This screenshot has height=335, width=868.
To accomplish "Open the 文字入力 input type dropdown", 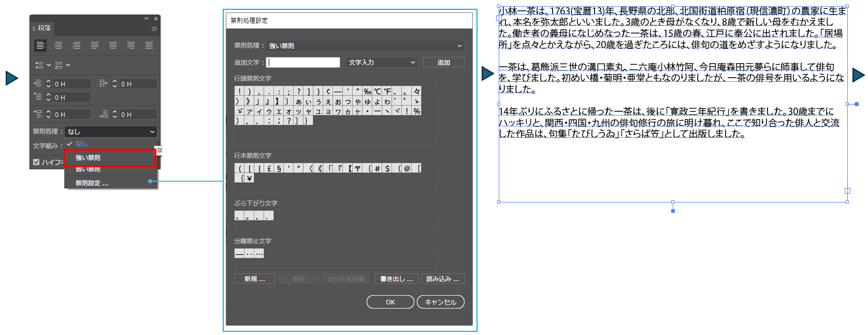I will point(382,62).
